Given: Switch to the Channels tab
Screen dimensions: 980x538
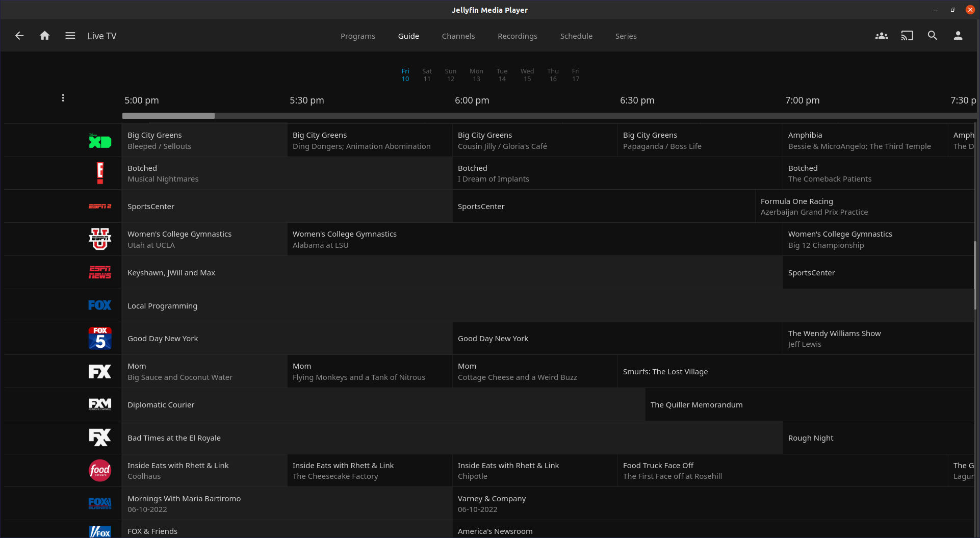Looking at the screenshot, I should tap(458, 36).
